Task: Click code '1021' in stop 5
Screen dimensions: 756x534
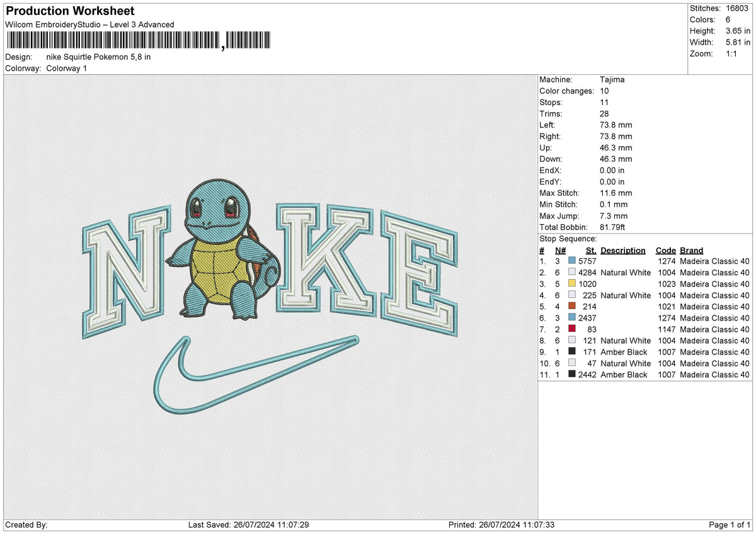Action: 667,307
